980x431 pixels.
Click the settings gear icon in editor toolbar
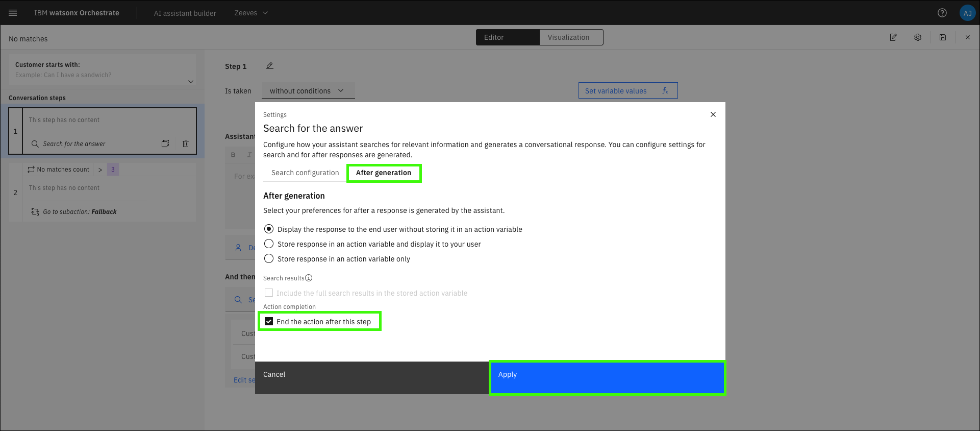pyautogui.click(x=917, y=37)
